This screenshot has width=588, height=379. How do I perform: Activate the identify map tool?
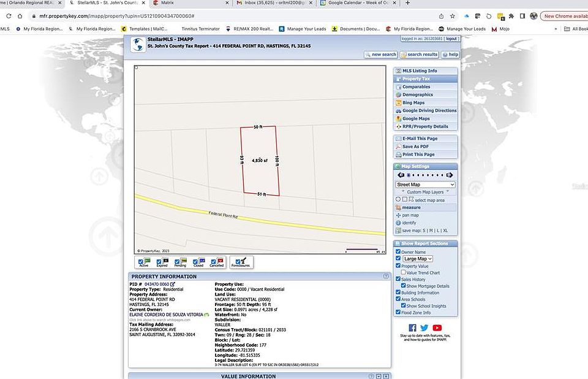[409, 223]
